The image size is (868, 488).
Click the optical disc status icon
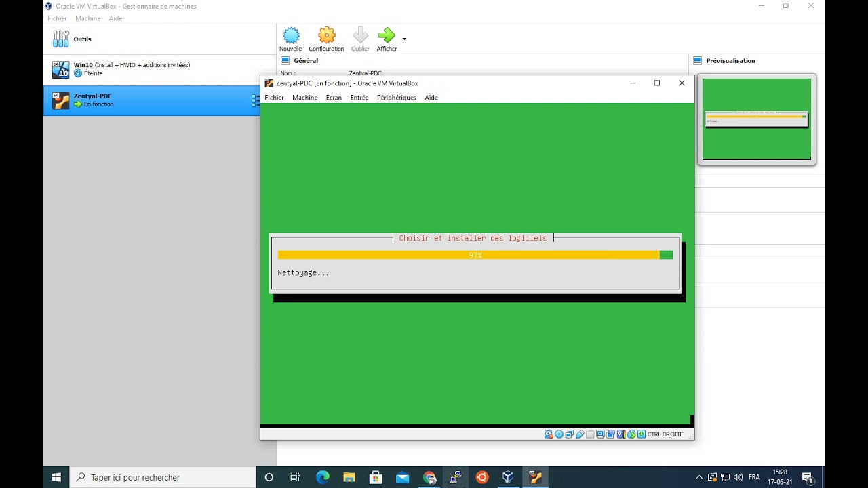point(559,434)
